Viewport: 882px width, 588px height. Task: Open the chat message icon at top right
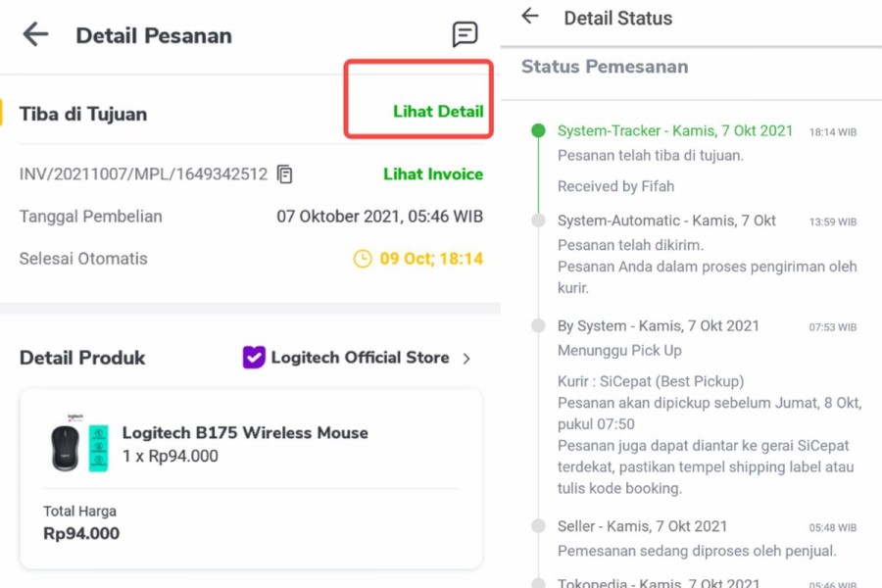pos(465,32)
